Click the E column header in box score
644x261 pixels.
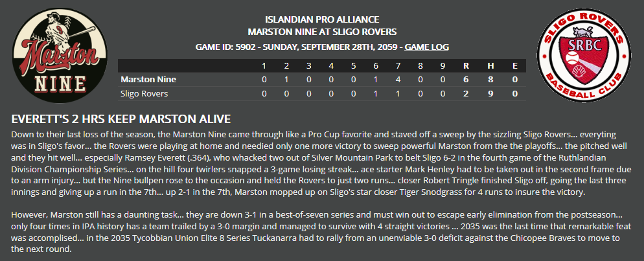[514, 66]
